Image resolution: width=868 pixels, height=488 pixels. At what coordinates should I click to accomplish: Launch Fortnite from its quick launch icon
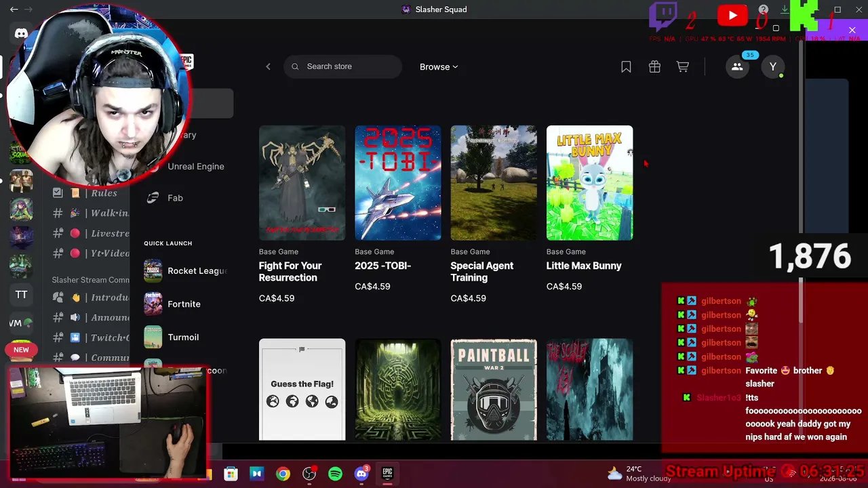click(x=153, y=304)
